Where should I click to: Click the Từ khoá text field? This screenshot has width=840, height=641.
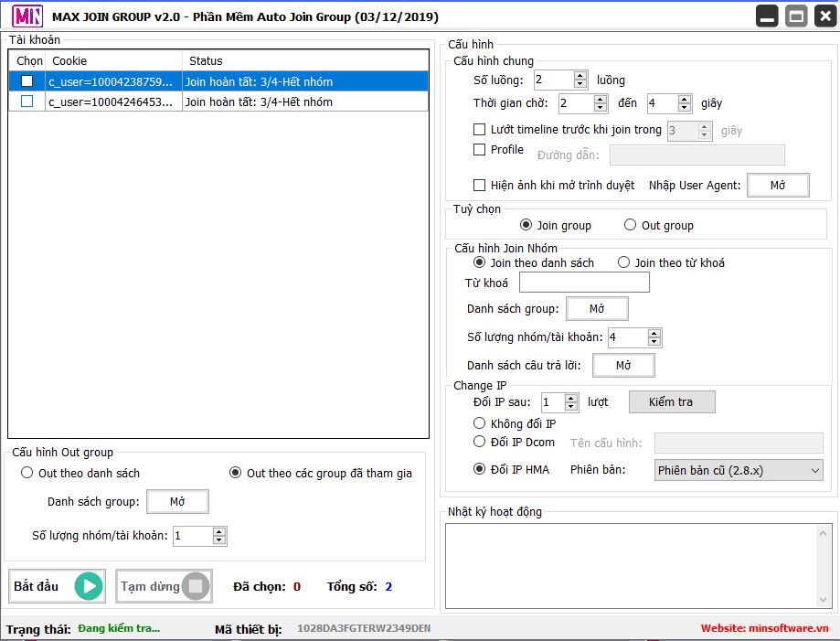584,283
